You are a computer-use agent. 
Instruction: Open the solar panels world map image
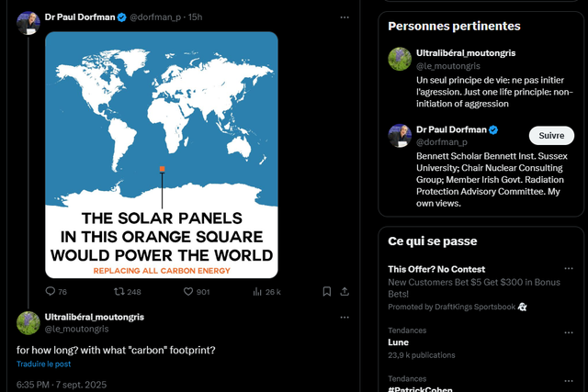pyautogui.click(x=162, y=154)
